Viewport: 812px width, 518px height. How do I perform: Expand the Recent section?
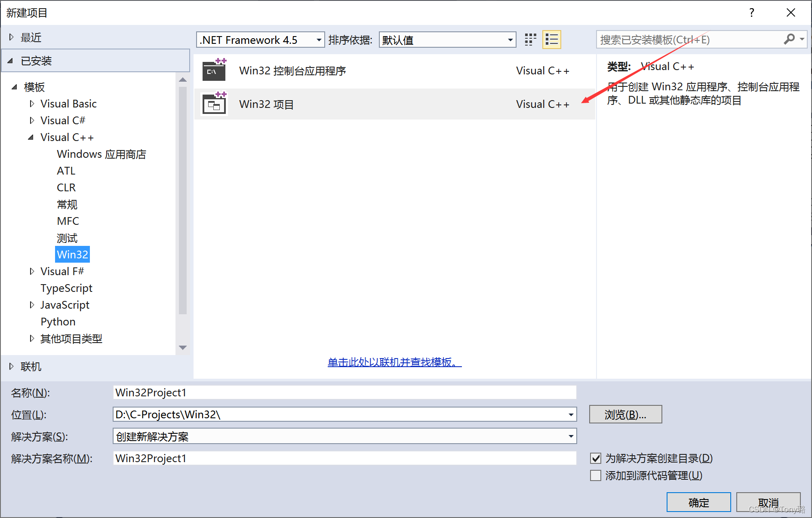[x=12, y=37]
